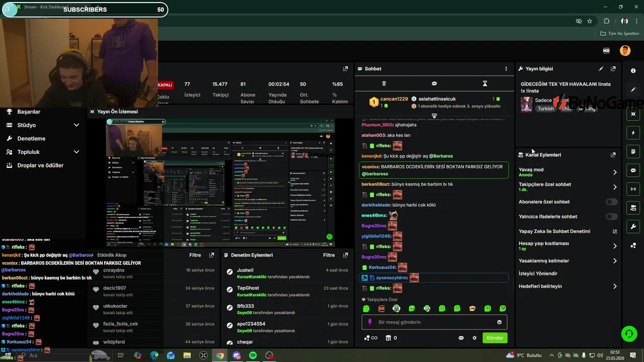Open Başarılar in the sidebar
644x362 pixels.
pos(29,112)
